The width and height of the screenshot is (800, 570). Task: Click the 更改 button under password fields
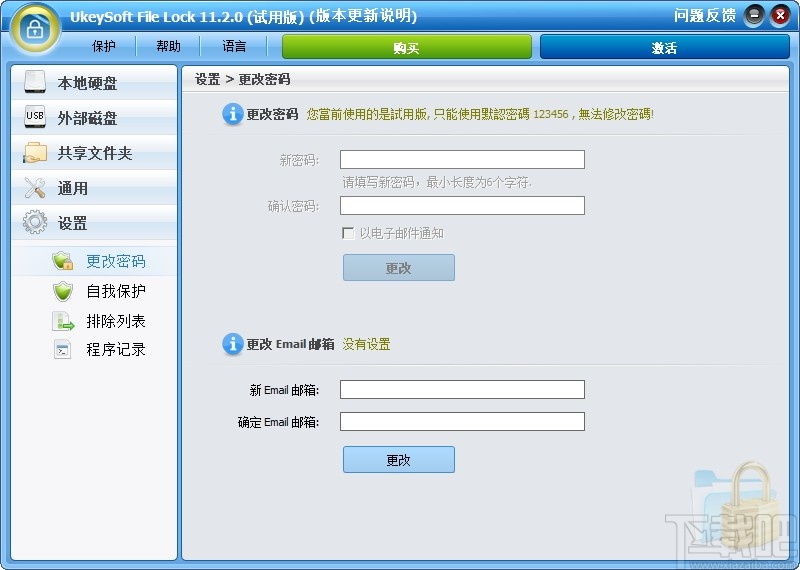tap(398, 268)
